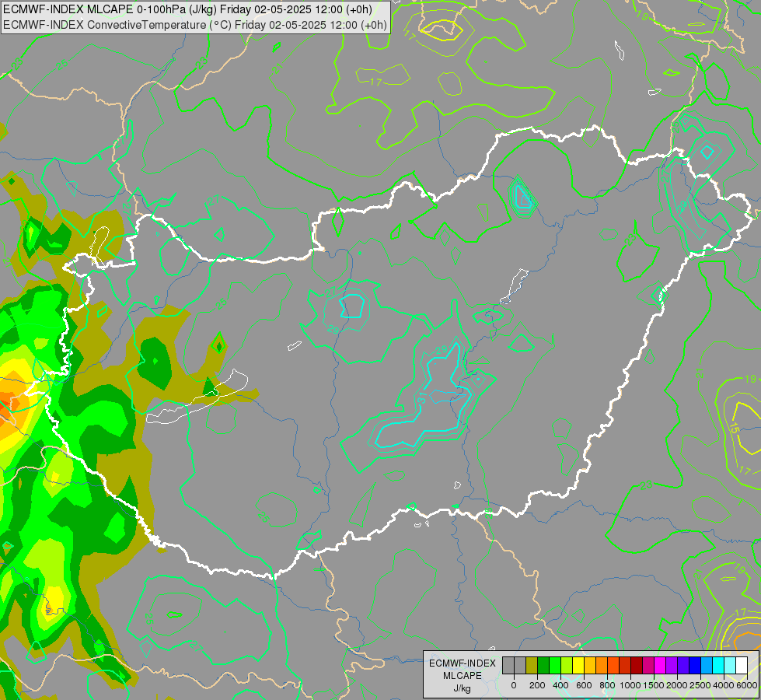Pick the yellow-green swatch above 400
This screenshot has width=761, height=700.
[567, 666]
